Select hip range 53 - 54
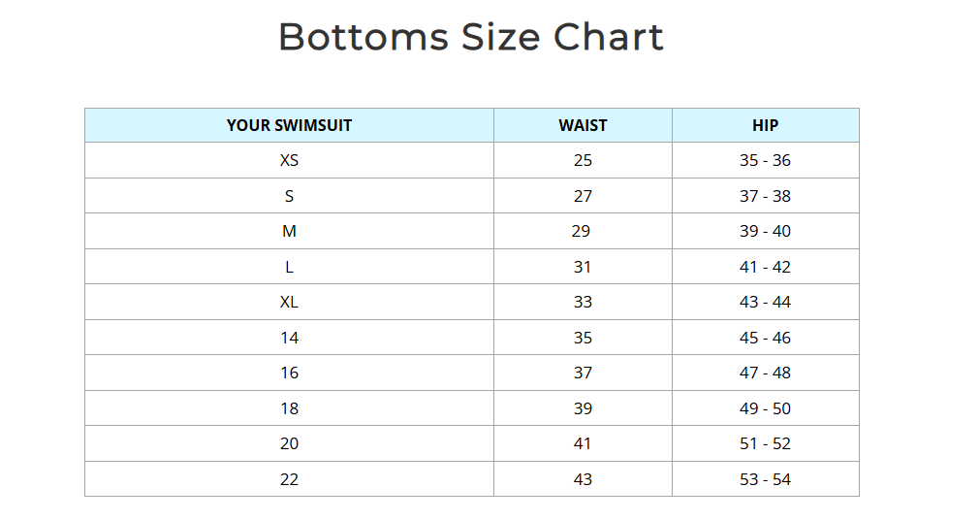This screenshot has width=980, height=520. pyautogui.click(x=765, y=479)
